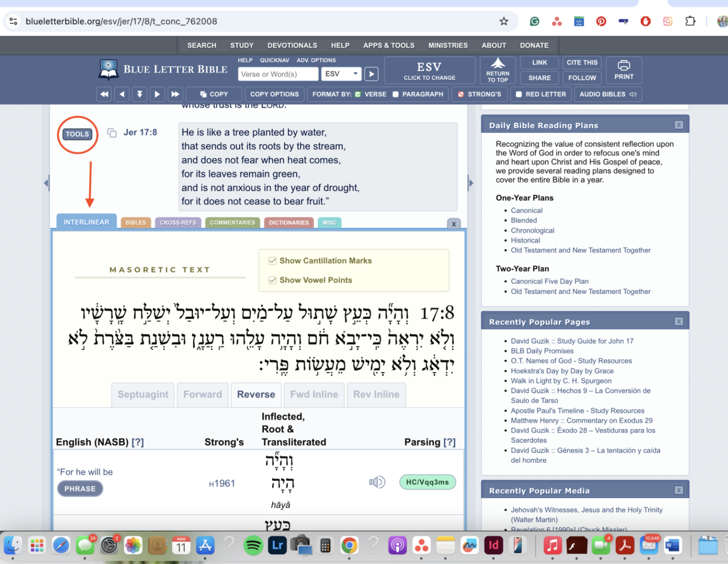Go to the first chapter with the rewind arrow
The image size is (728, 564).
tap(104, 94)
